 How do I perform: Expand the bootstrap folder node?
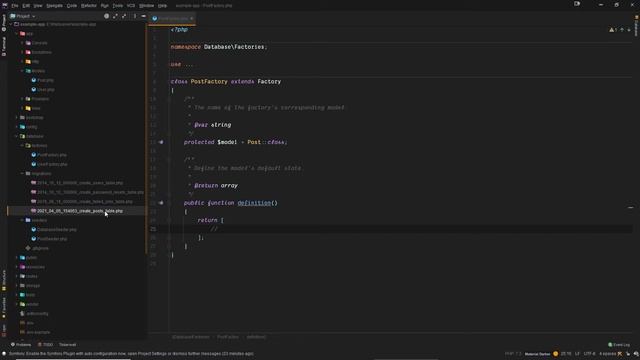[x=17, y=118]
